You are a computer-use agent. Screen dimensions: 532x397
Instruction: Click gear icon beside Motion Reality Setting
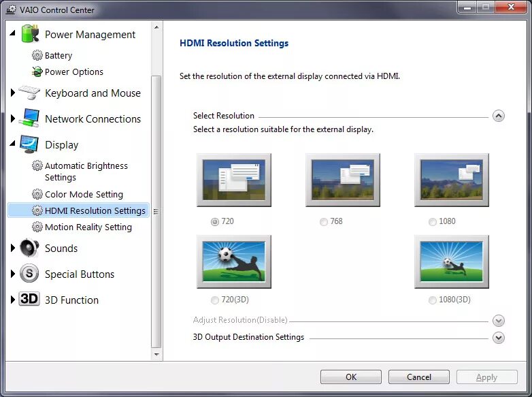[37, 227]
